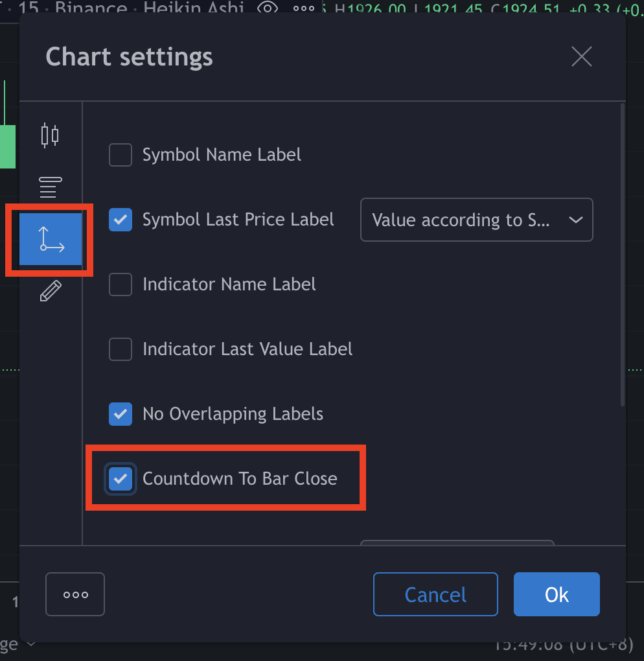Uncheck Countdown To Bar Close

click(121, 478)
